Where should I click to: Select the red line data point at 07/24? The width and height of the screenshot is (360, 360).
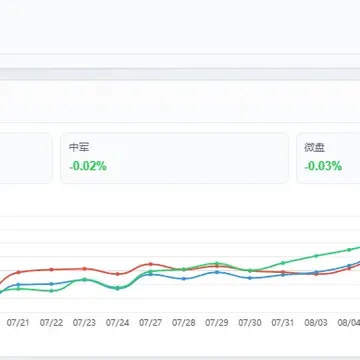117,274
